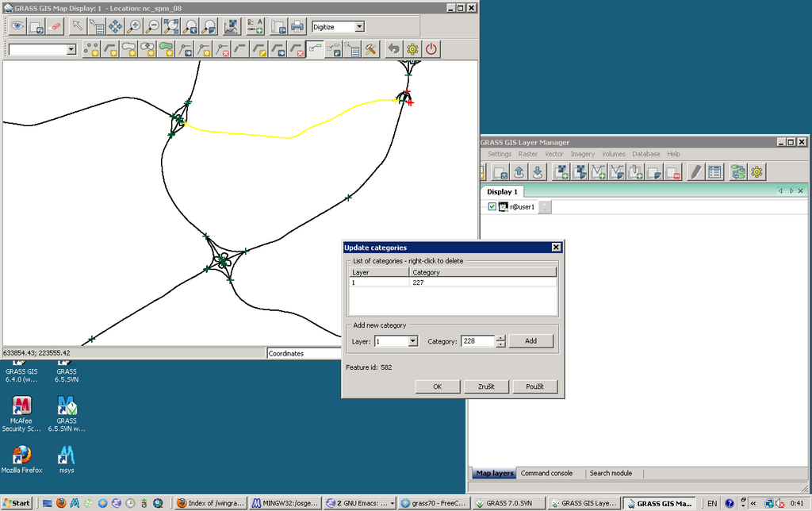Click the OK button in Update categories
The width and height of the screenshot is (812, 511).
pyautogui.click(x=438, y=386)
